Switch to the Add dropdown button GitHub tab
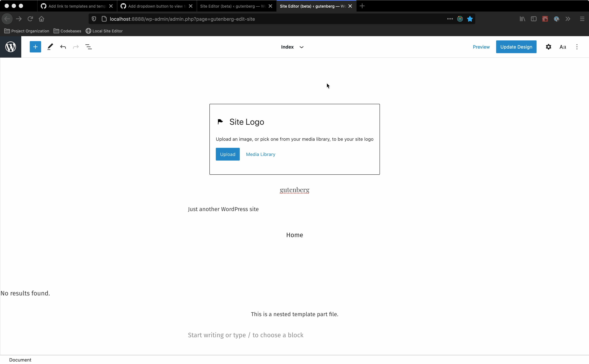 (x=154, y=6)
